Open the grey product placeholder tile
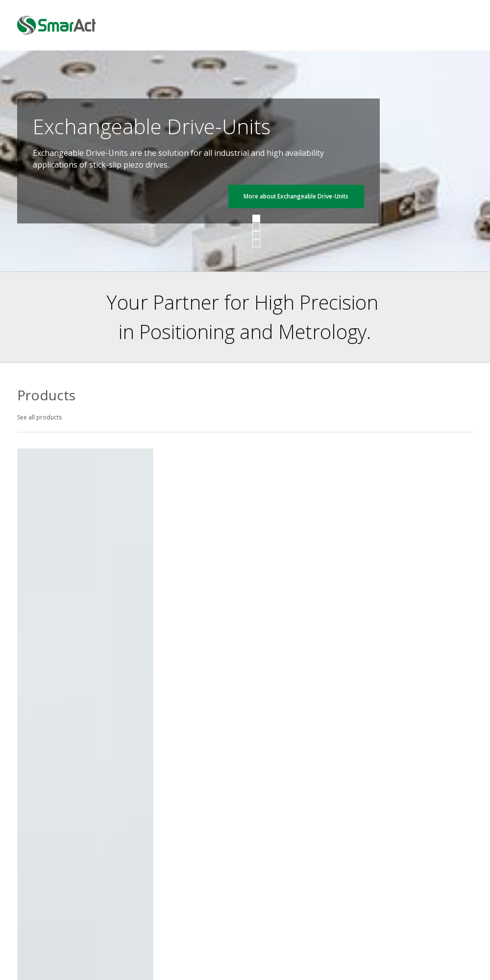 pos(85,686)
